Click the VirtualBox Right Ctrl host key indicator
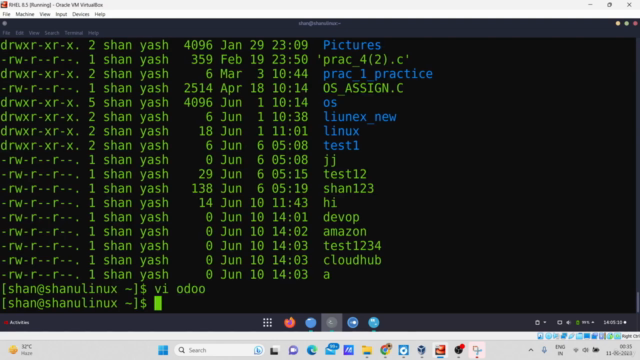 coord(630,336)
